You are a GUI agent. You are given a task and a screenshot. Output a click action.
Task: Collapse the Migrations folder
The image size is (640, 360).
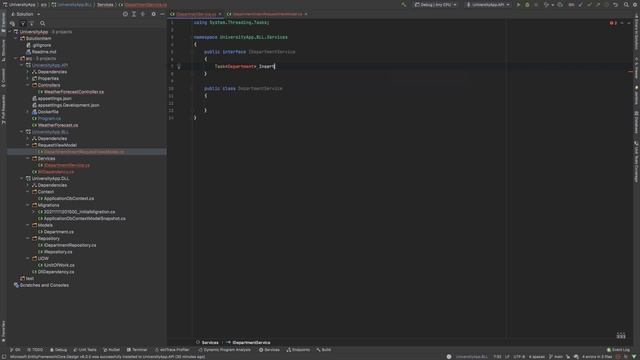click(28, 205)
